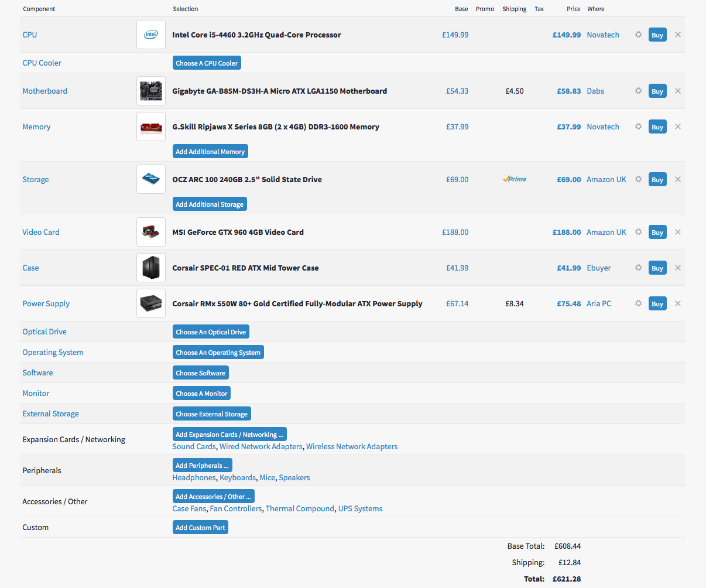This screenshot has height=588, width=706.
Task: Click the £75.48 power supply price
Action: [568, 303]
